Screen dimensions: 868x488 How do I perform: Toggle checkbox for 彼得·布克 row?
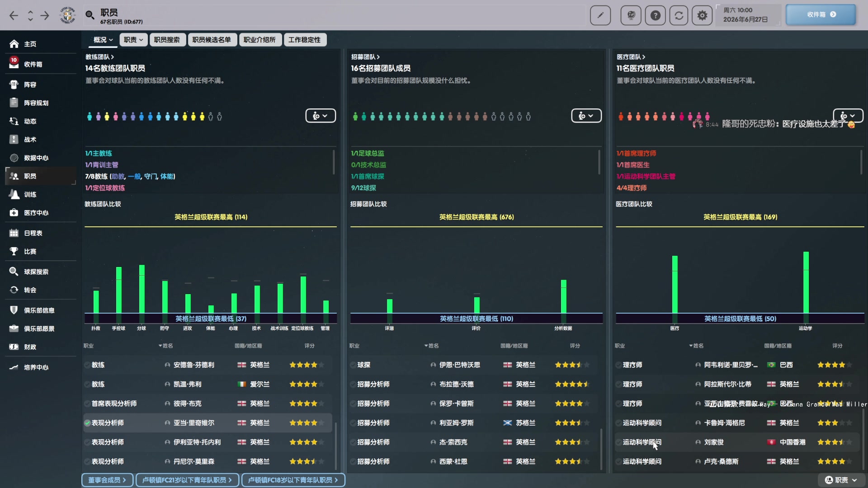87,404
